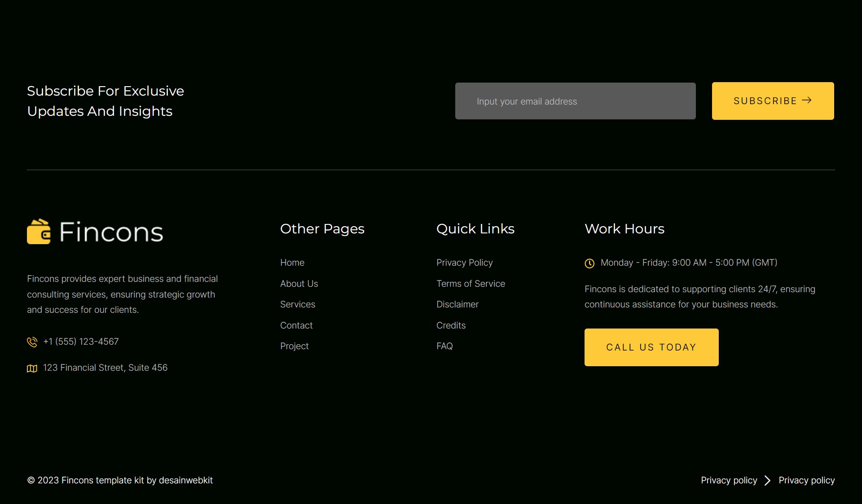Click the address 123 Financial Street, Suite 456
This screenshot has height=504, width=862.
[105, 368]
